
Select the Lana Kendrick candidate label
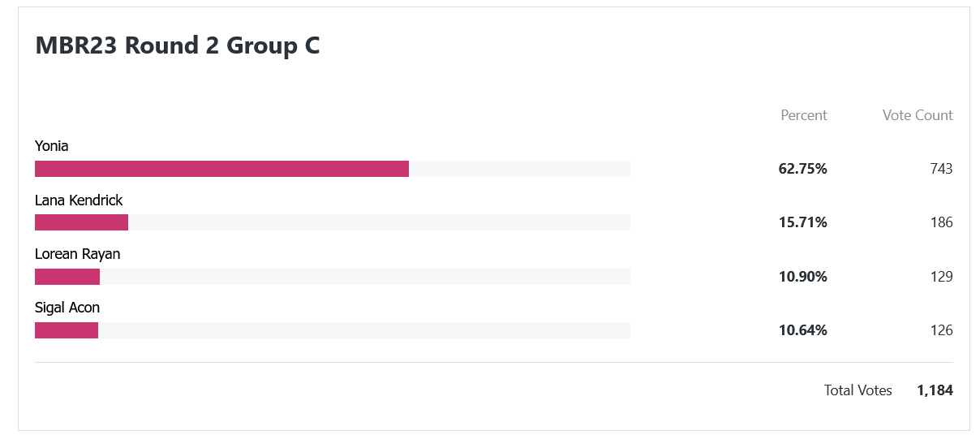click(79, 200)
